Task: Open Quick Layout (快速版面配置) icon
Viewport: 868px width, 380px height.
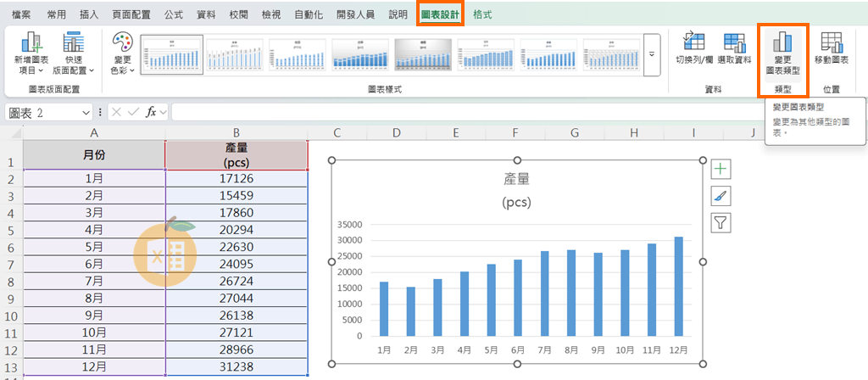Action: (x=74, y=44)
